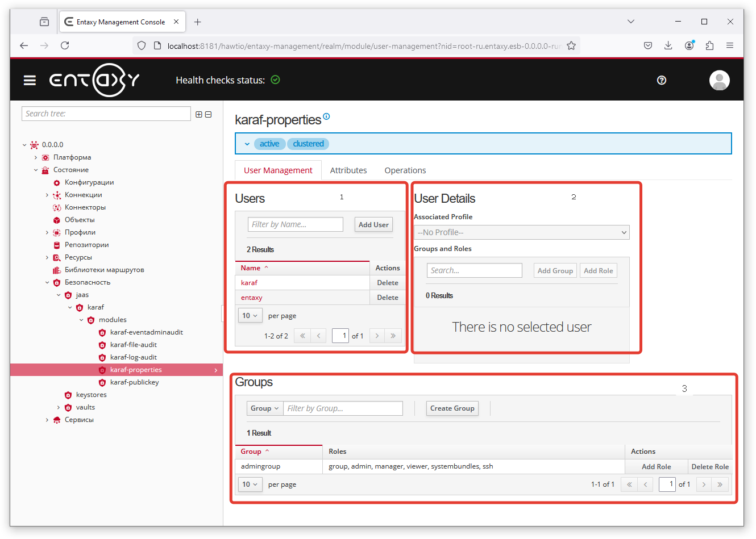Open the Associated Profile dropdown

(x=522, y=232)
